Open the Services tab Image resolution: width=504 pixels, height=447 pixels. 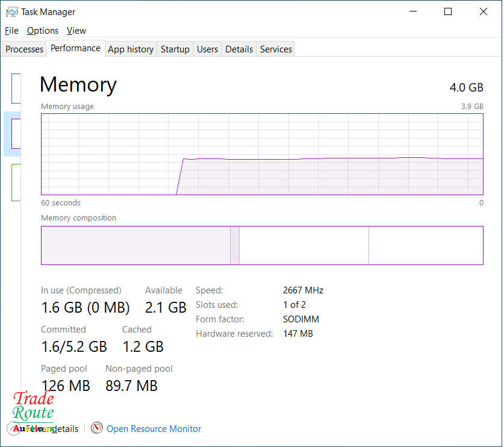276,49
